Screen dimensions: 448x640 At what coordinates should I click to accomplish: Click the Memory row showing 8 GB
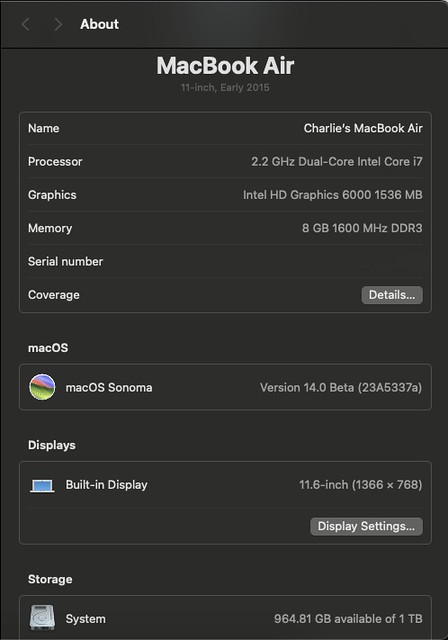[x=225, y=228]
